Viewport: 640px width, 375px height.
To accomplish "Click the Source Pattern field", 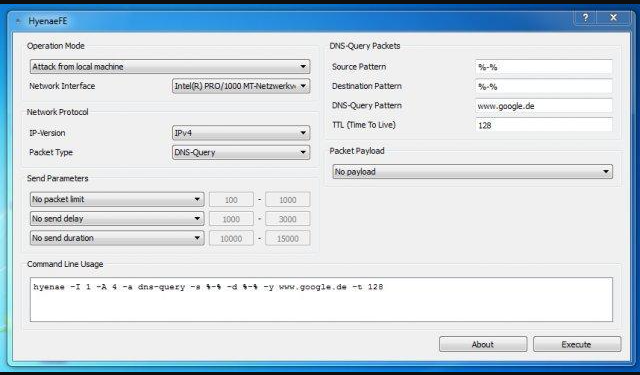I will [x=544, y=67].
